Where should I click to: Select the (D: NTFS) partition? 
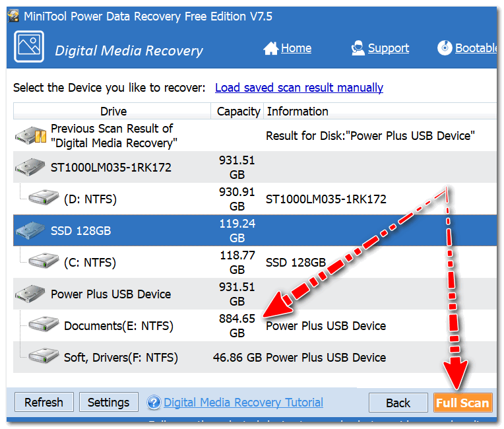click(90, 199)
